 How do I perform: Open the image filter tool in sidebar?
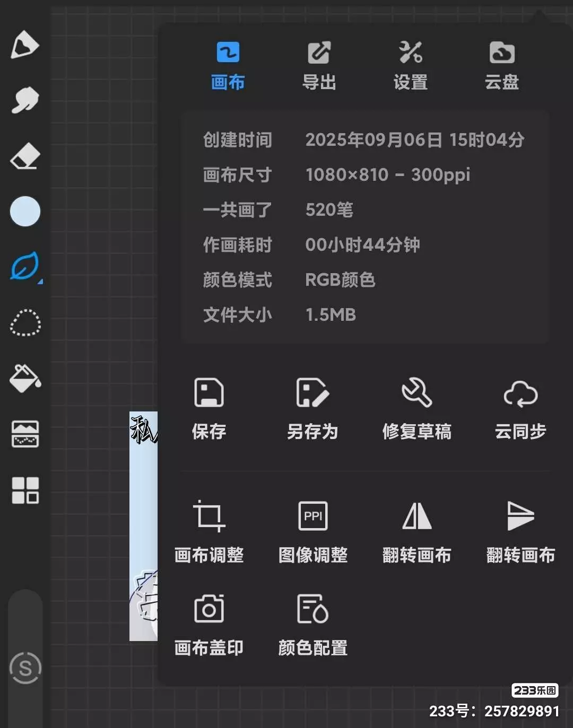coord(25,434)
